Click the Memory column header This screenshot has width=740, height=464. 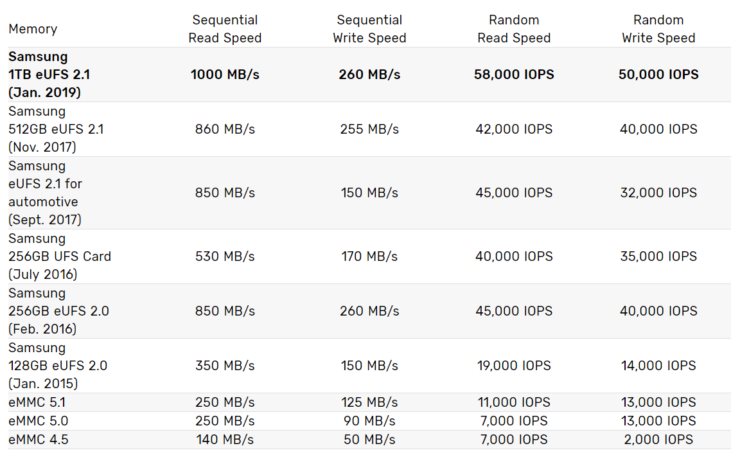pos(33,29)
